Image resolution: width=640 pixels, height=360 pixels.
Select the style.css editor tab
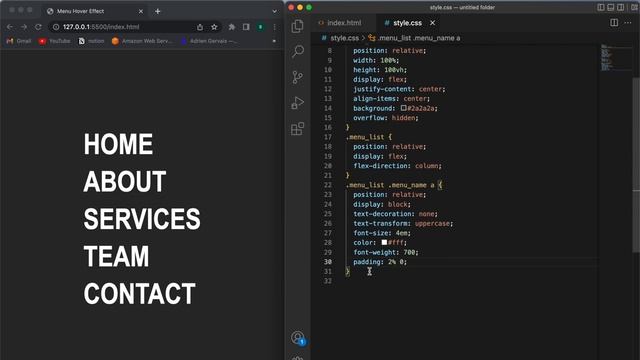(x=407, y=23)
